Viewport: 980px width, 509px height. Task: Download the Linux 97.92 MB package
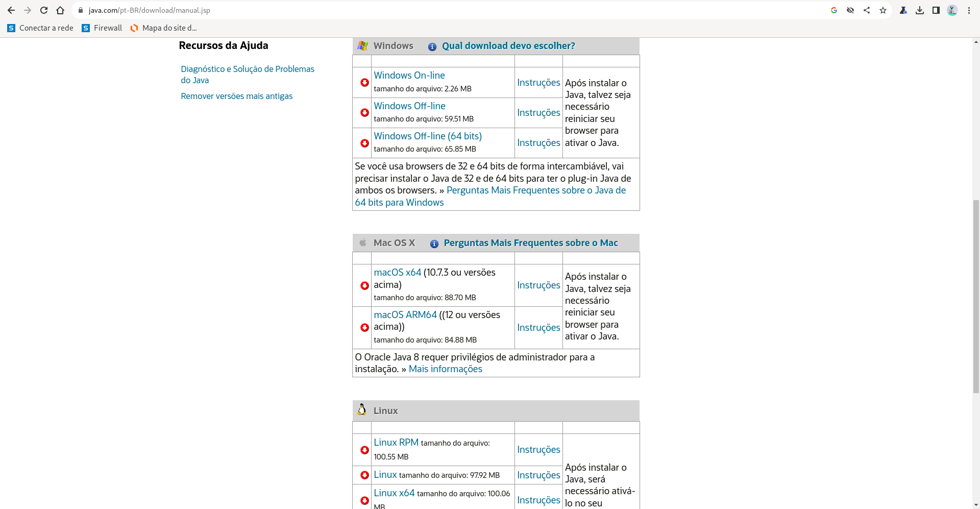tap(385, 475)
